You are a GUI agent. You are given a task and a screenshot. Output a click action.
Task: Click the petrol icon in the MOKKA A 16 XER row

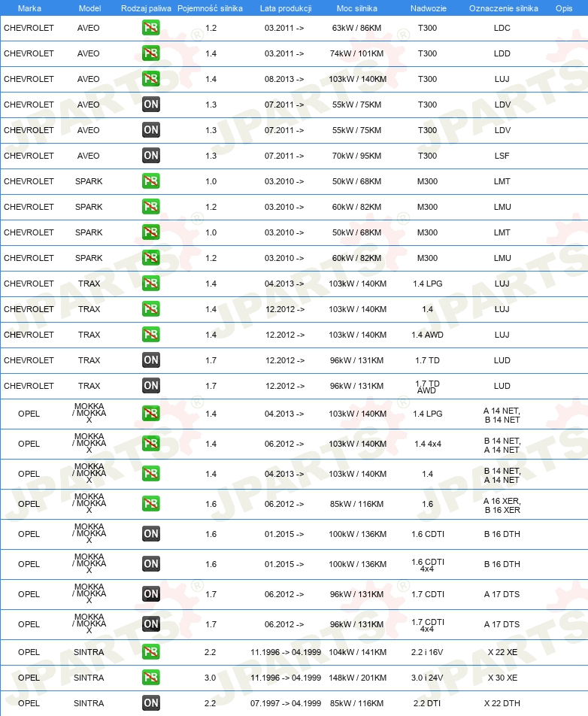150,504
